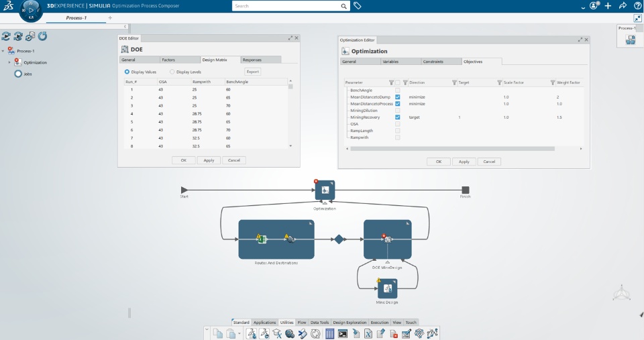Click the run-with-document icon in left panel
The width and height of the screenshot is (644, 340).
30,36
